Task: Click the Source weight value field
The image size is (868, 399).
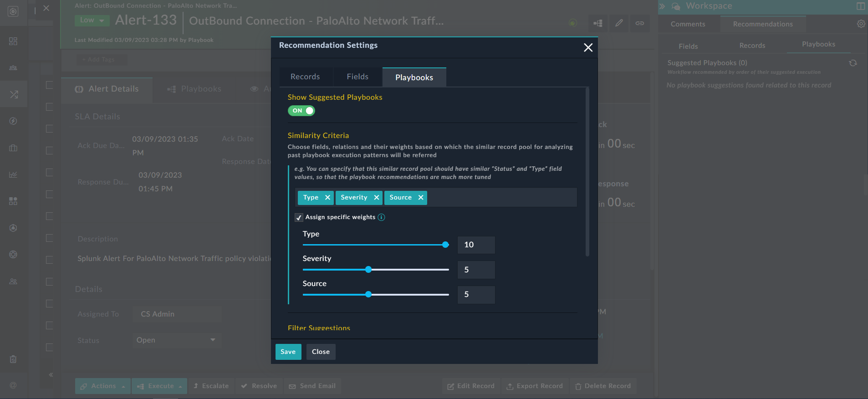Action: click(476, 295)
